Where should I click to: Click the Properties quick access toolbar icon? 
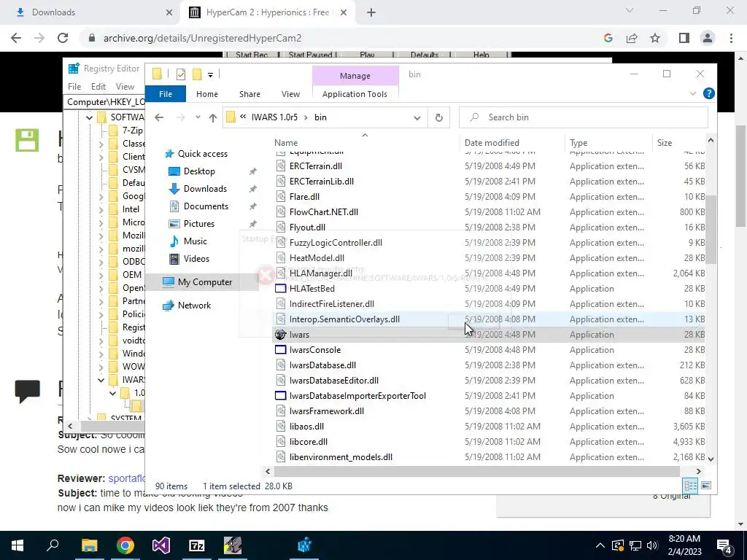point(181,74)
